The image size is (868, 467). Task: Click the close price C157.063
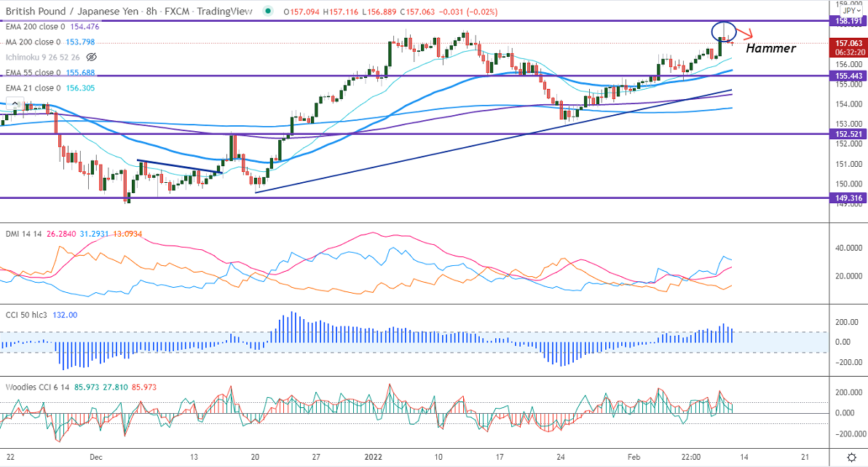pos(417,12)
